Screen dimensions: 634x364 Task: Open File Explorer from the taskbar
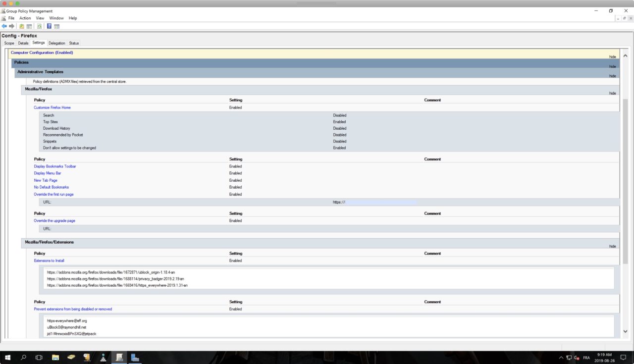pos(55,357)
